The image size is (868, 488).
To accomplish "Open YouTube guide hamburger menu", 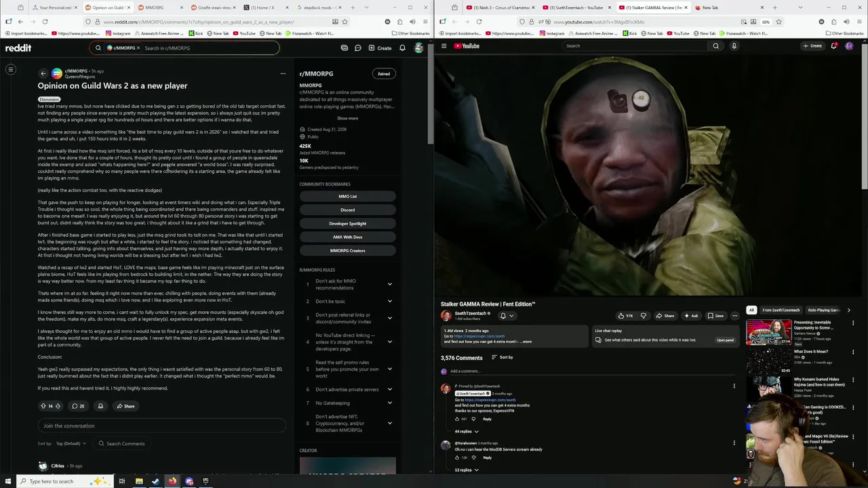I will (x=444, y=46).
